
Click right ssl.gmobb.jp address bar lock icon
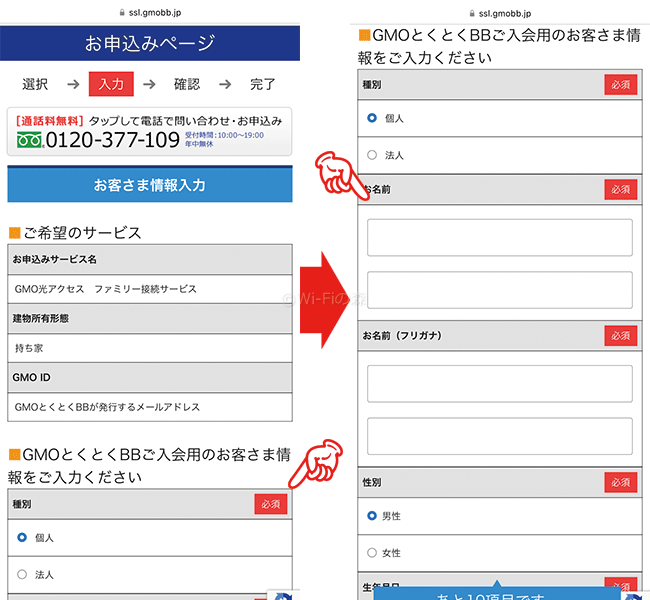click(x=472, y=13)
